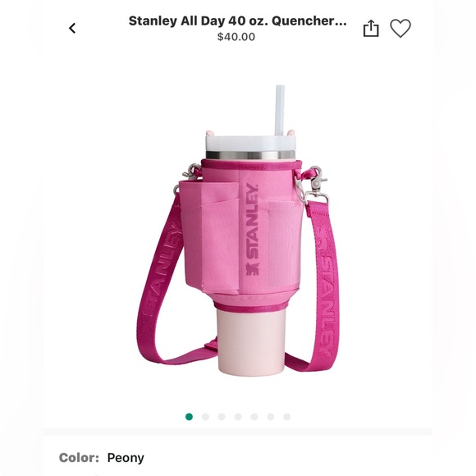Image resolution: width=476 pixels, height=476 pixels.
Task: Select the $40.00 price text
Action: point(236,37)
